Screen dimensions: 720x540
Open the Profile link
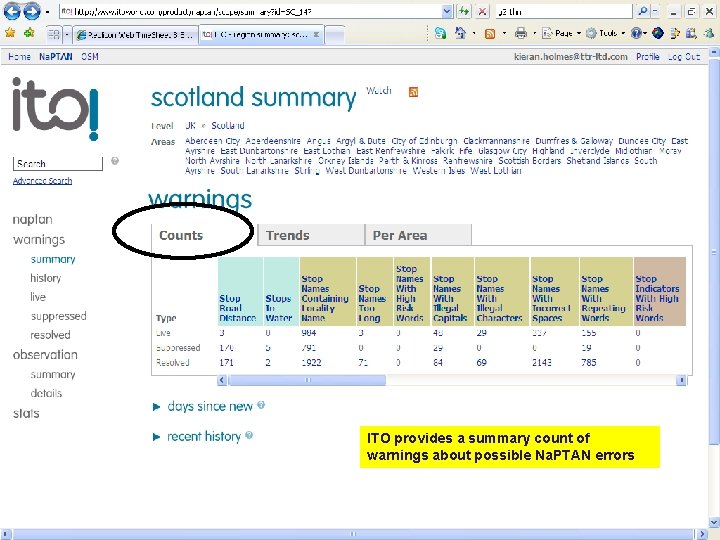[647, 56]
